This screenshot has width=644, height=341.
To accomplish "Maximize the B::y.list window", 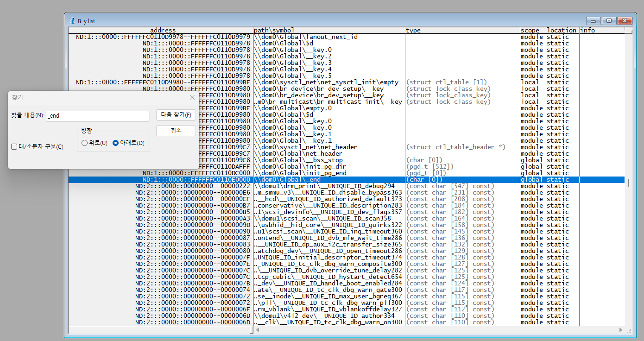I will 609,21.
